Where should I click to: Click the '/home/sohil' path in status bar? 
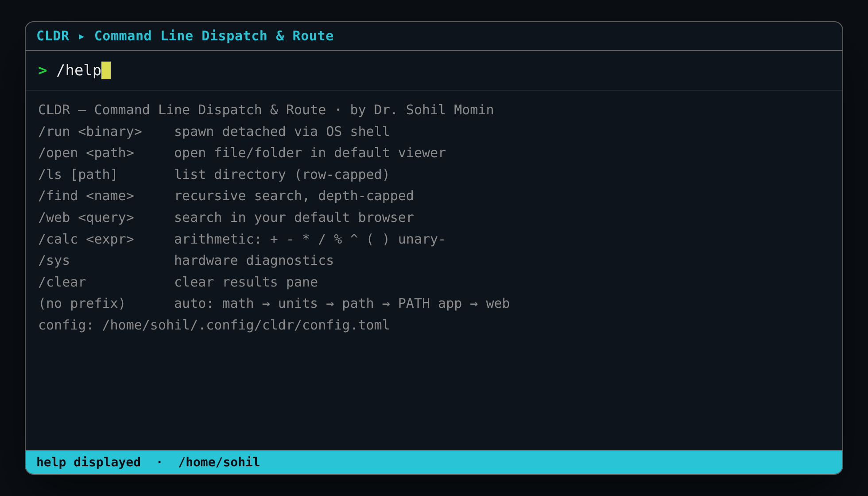[x=219, y=462]
